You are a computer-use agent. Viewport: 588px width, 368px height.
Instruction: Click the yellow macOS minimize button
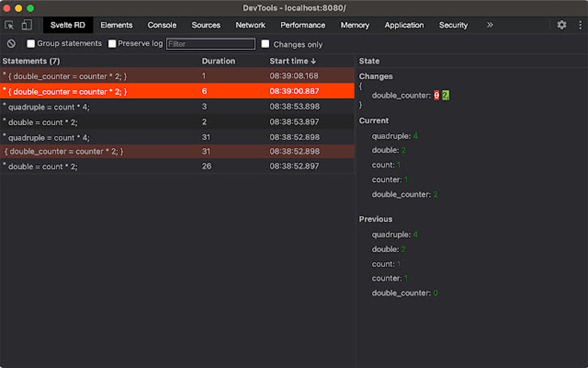pyautogui.click(x=18, y=8)
